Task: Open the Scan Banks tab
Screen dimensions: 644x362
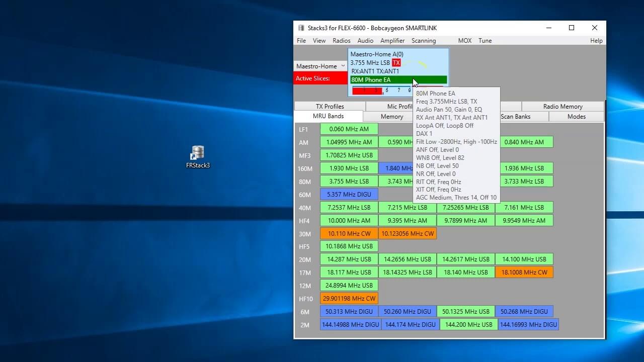Action: (x=515, y=116)
